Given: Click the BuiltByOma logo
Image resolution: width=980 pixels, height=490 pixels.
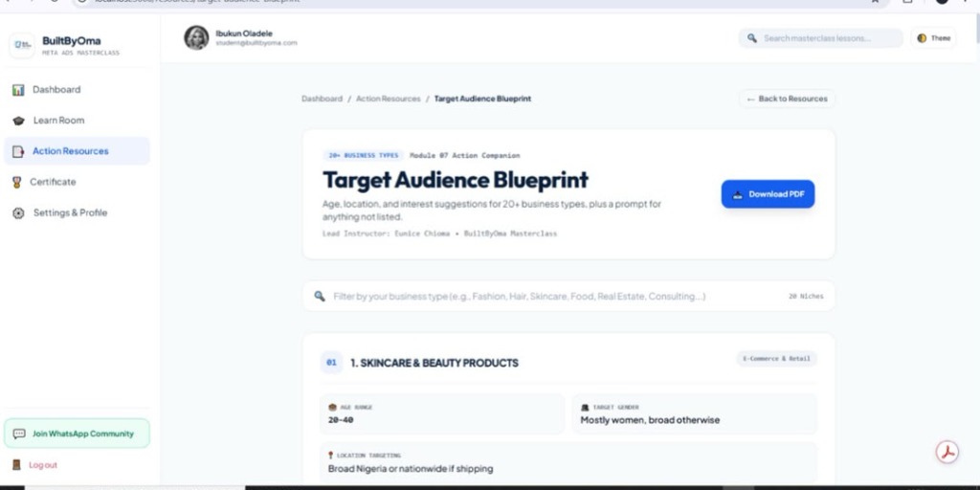Looking at the screenshot, I should tap(23, 45).
